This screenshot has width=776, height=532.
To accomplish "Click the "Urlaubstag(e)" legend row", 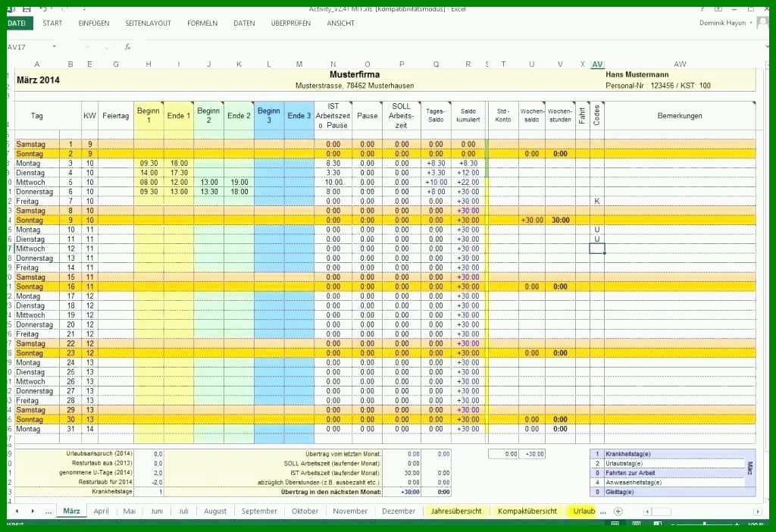I will click(x=668, y=464).
